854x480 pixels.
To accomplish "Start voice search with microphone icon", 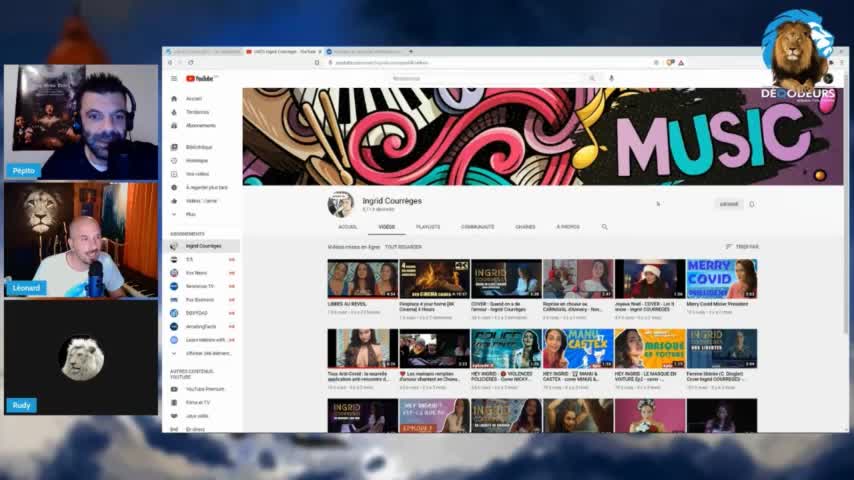I will pyautogui.click(x=612, y=78).
